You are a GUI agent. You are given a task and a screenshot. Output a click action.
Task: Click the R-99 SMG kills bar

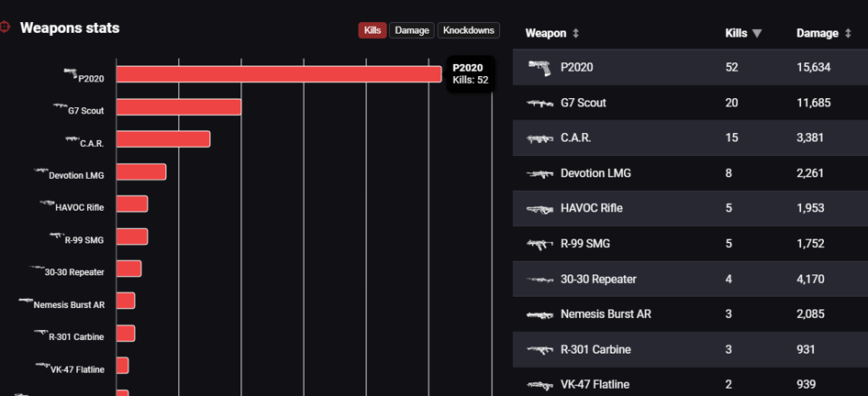pos(132,236)
